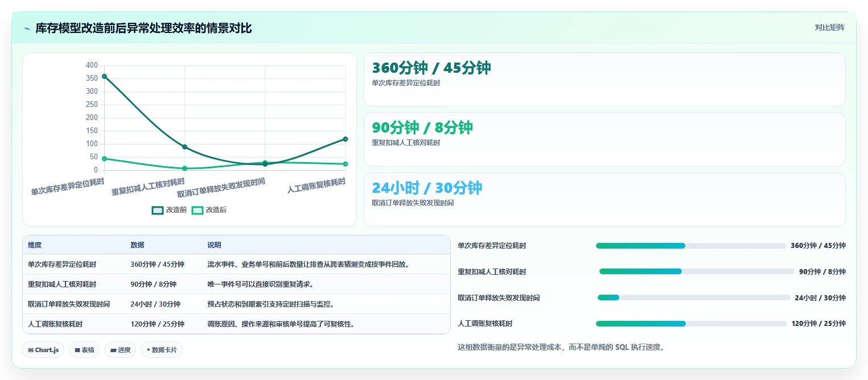Open the 24小时 / 30分钟 data card

[604, 200]
